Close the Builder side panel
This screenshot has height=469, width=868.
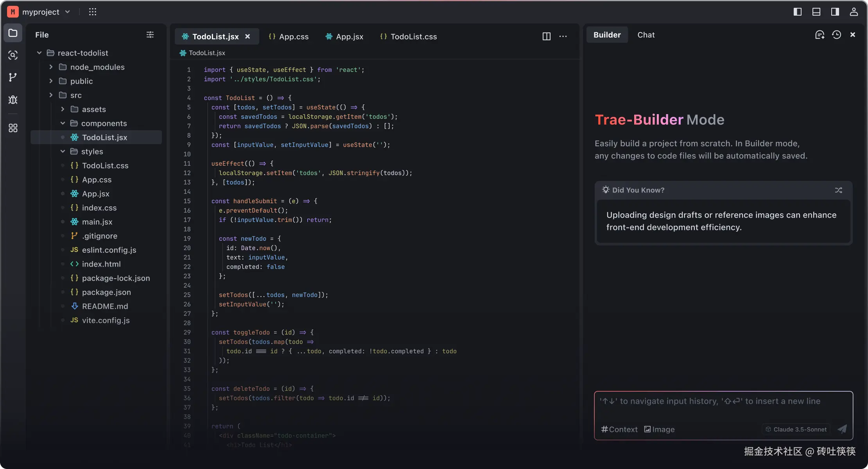(x=853, y=35)
